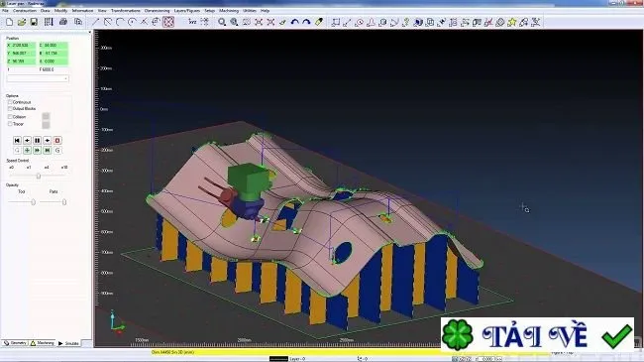
Task: Click the green fast-forward simulation button
Action: point(37,151)
